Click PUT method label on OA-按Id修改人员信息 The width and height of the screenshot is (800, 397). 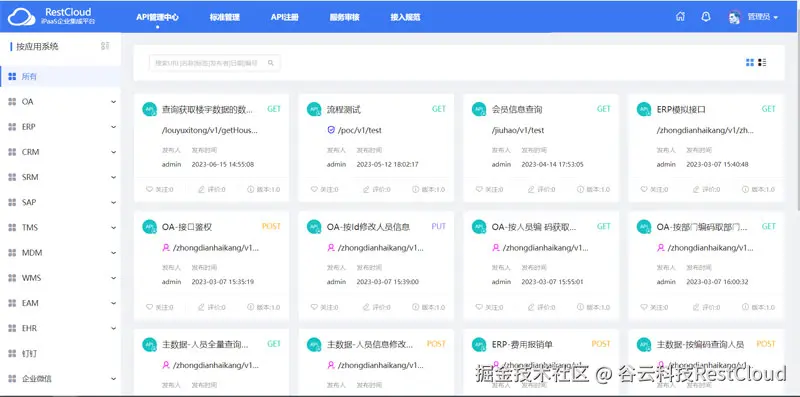coord(438,227)
